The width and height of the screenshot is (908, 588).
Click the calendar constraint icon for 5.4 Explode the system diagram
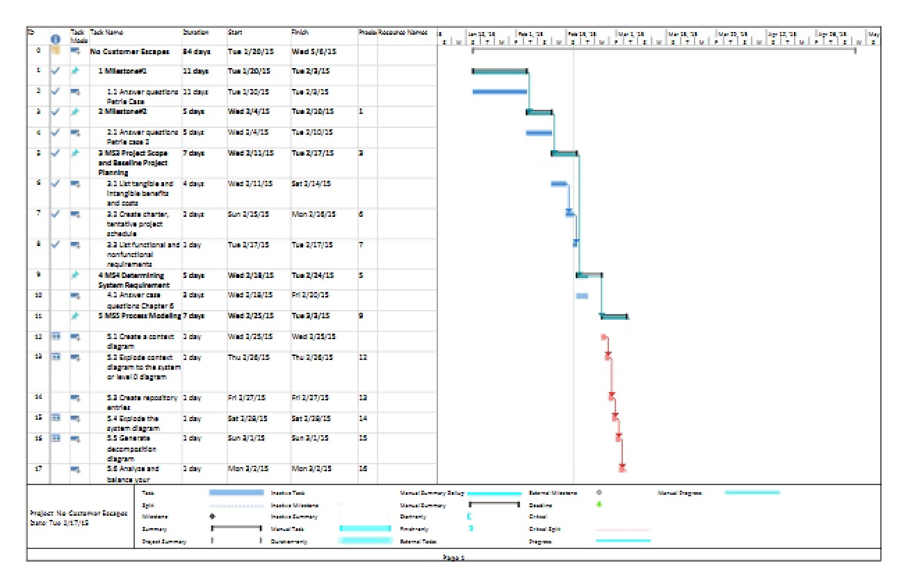[x=56, y=418]
